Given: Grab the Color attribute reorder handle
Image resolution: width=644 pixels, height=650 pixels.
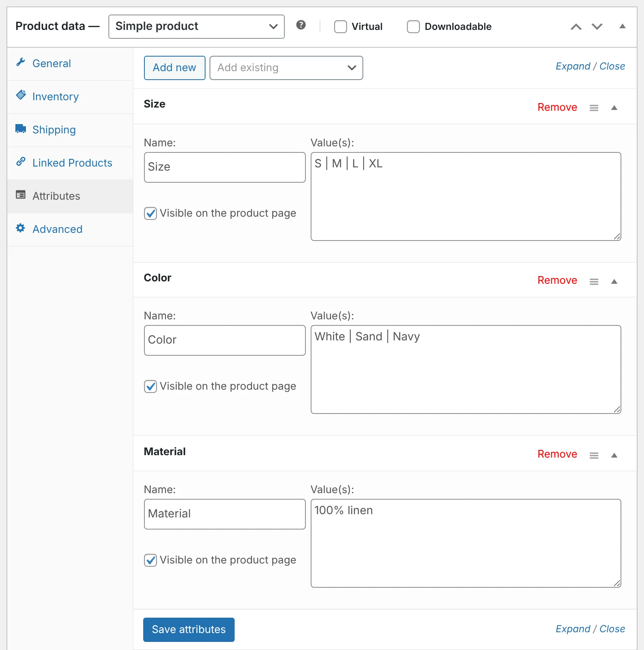Looking at the screenshot, I should coord(594,282).
